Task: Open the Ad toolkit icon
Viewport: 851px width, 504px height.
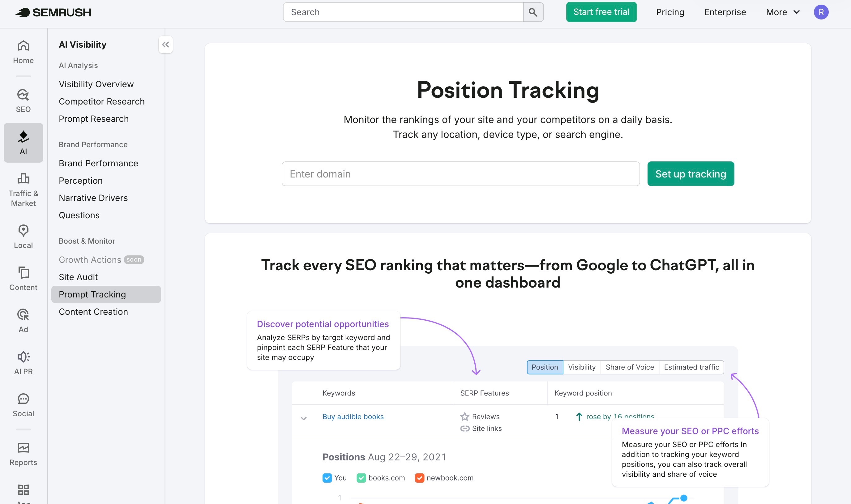Action: tap(23, 321)
